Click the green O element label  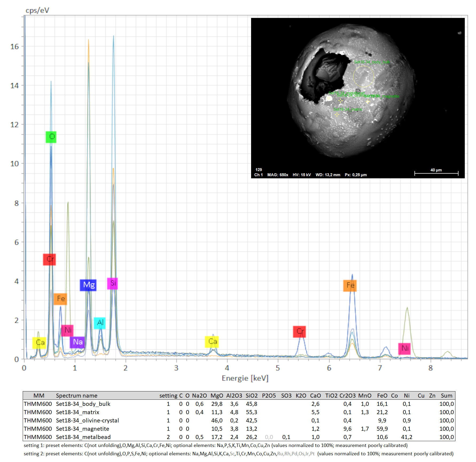[51, 137]
